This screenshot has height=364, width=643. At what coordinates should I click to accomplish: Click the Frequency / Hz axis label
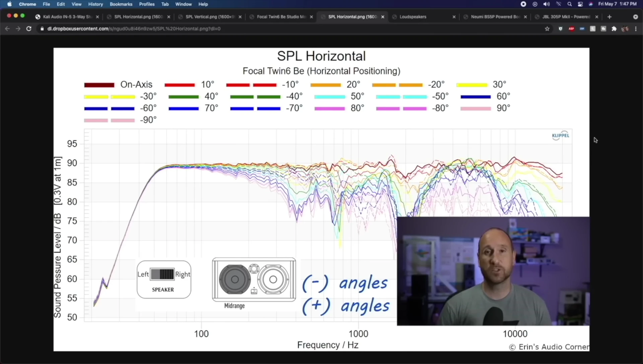point(328,345)
